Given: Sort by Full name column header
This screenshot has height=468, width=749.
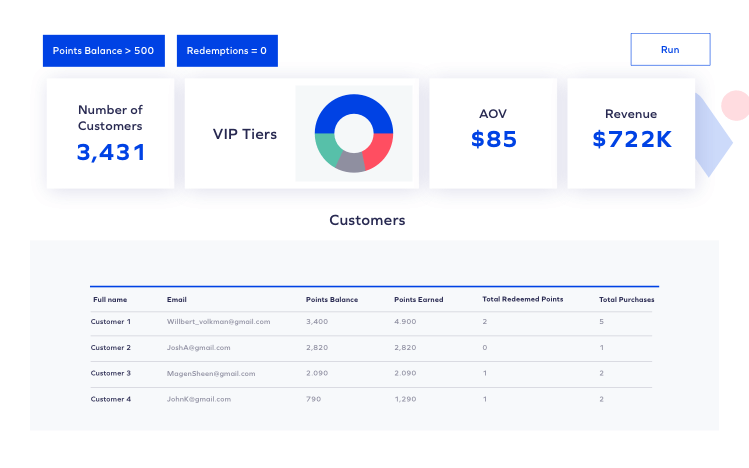Looking at the screenshot, I should pos(110,300).
